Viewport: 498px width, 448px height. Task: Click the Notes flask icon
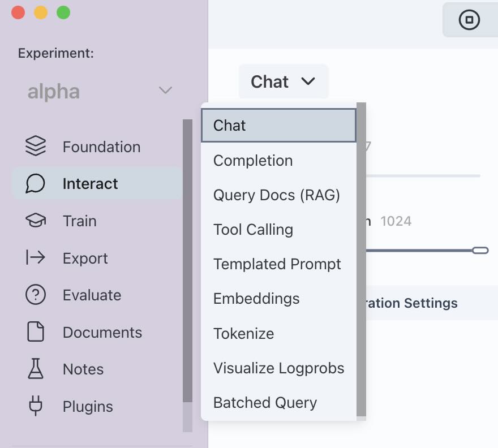pos(36,369)
